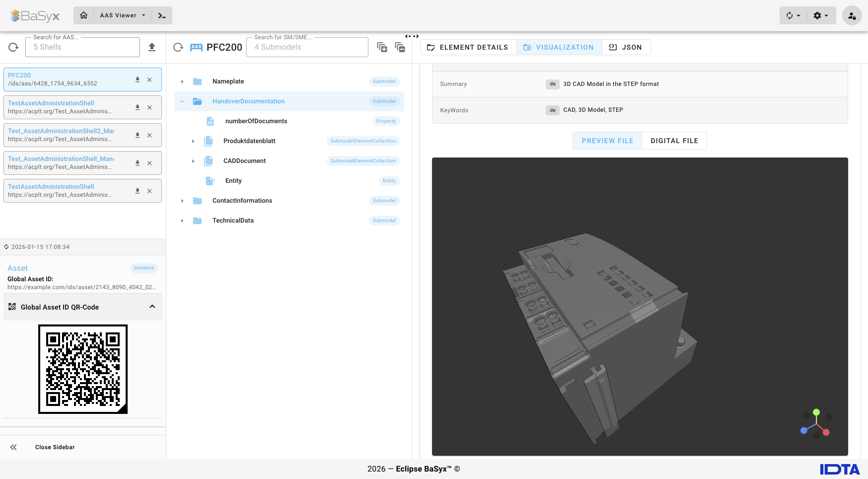Click the home icon in the top bar
This screenshot has width=868, height=479.
click(x=83, y=15)
